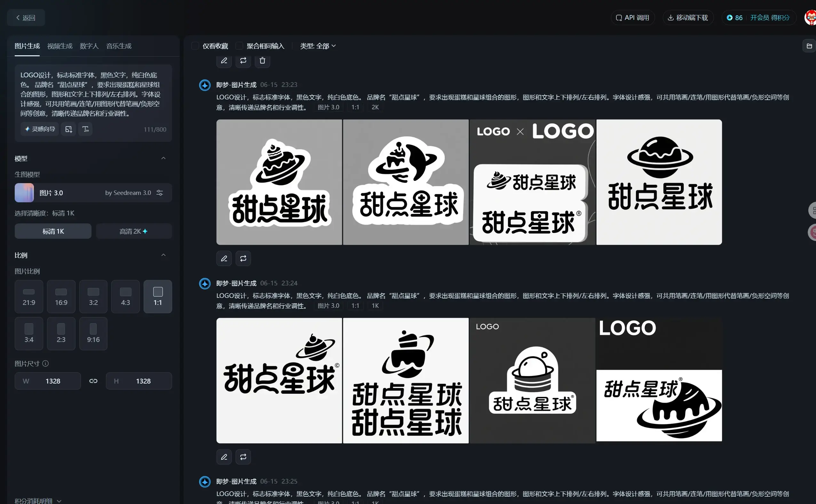Image resolution: width=816 pixels, height=504 pixels.
Task: Click the image size info icon
Action: 46,363
